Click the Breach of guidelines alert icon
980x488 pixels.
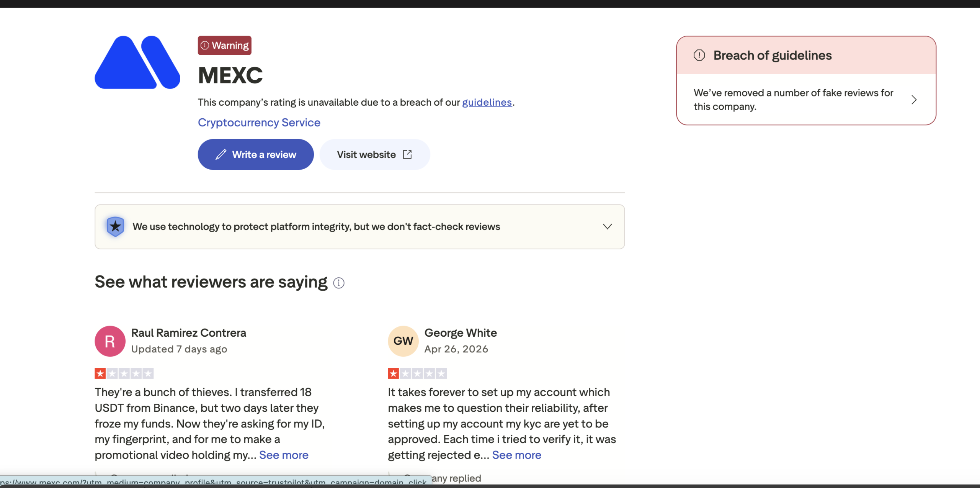pos(699,55)
